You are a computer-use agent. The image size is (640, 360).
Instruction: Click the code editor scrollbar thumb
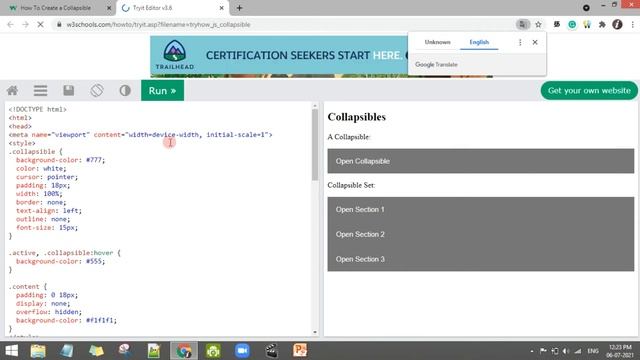tap(315, 145)
